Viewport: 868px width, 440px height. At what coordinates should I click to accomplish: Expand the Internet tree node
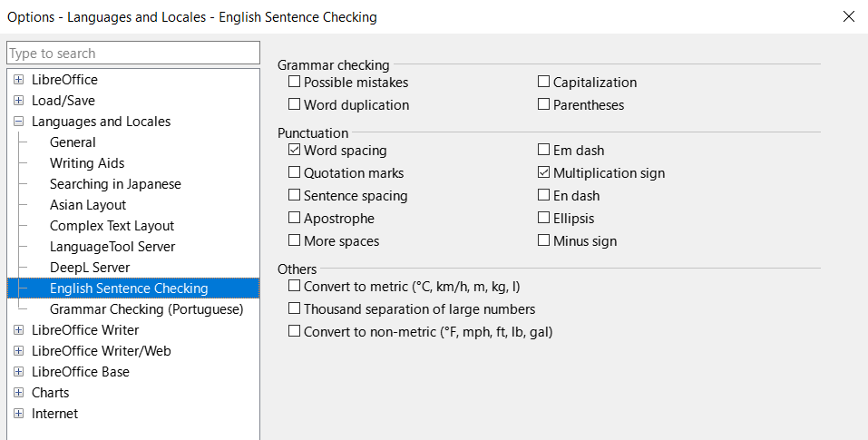tap(19, 414)
